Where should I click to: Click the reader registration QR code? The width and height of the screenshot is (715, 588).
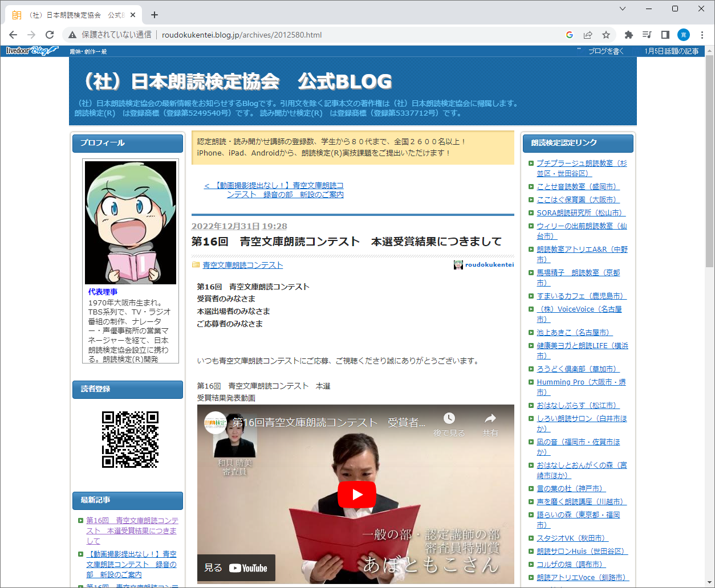130,440
